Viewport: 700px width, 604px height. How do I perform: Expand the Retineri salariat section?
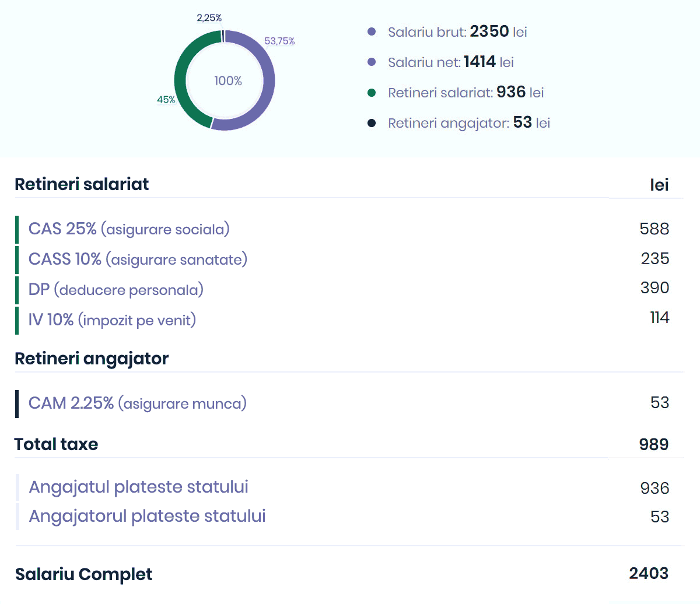(x=82, y=184)
